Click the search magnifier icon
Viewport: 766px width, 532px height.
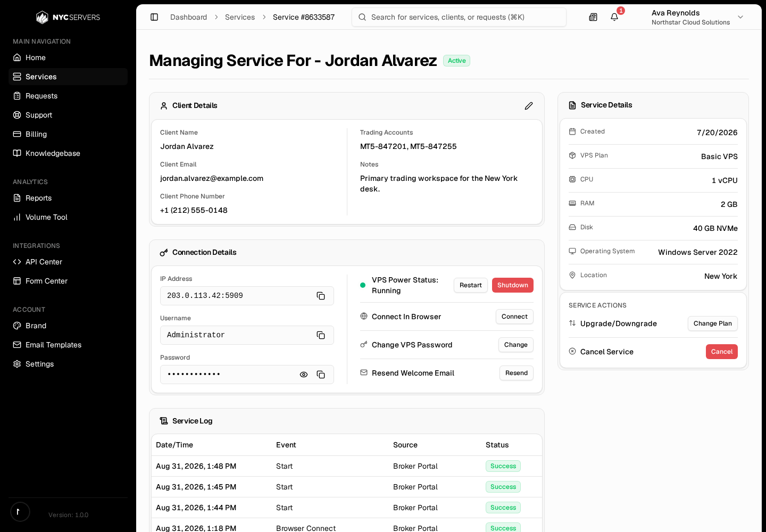click(x=362, y=17)
